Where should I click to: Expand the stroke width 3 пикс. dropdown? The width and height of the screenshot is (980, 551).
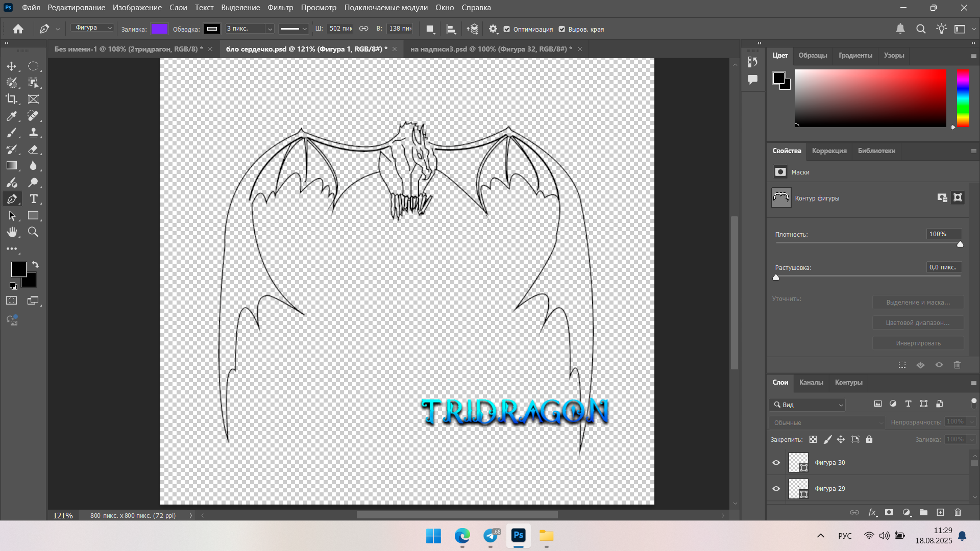(270, 29)
